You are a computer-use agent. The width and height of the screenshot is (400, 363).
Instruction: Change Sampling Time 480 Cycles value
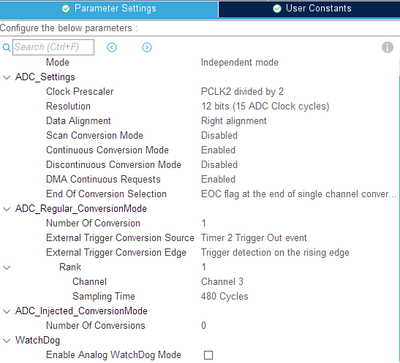[x=225, y=296]
